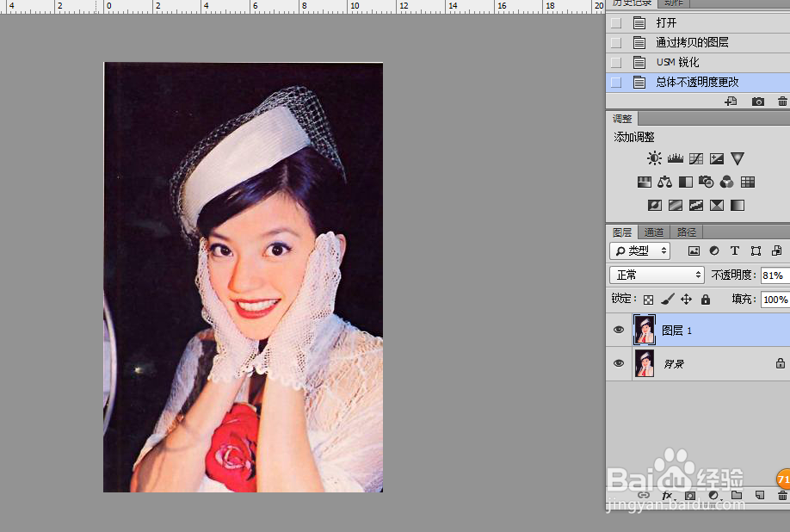Set history brush source for 通过拷贝的图层
This screenshot has width=790, height=532.
pyautogui.click(x=616, y=42)
